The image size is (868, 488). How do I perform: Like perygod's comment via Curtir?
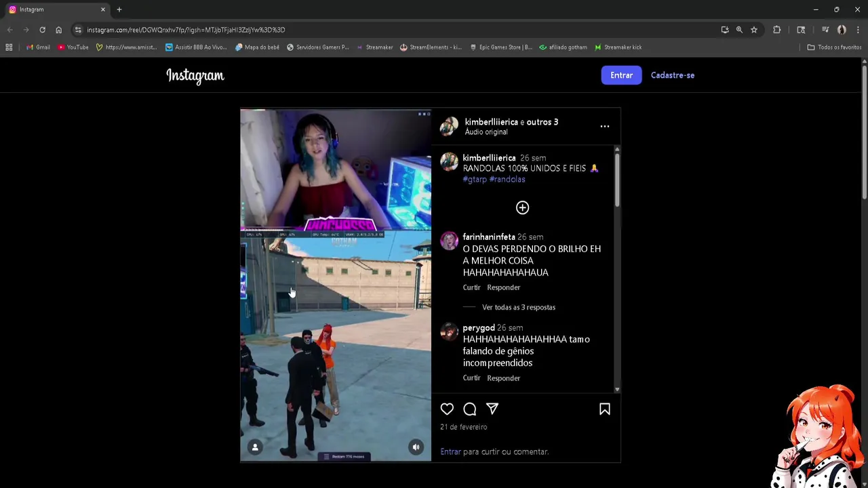pos(471,378)
